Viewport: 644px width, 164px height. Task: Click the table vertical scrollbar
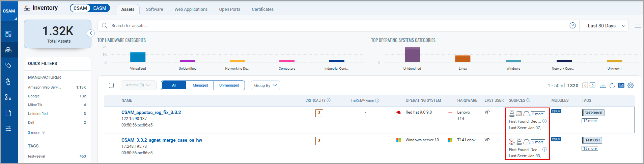pos(634,120)
